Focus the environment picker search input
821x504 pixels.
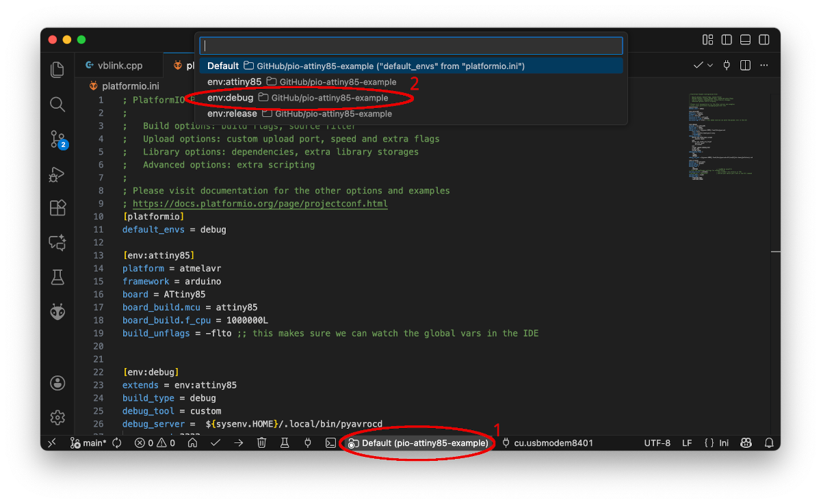point(411,46)
